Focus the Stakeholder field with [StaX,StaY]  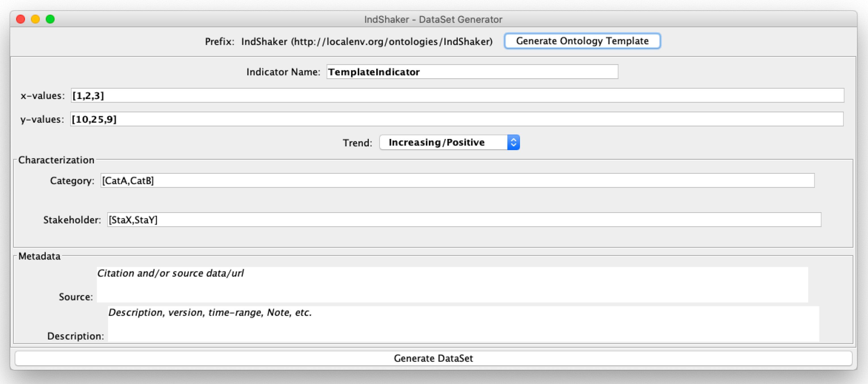tap(464, 220)
